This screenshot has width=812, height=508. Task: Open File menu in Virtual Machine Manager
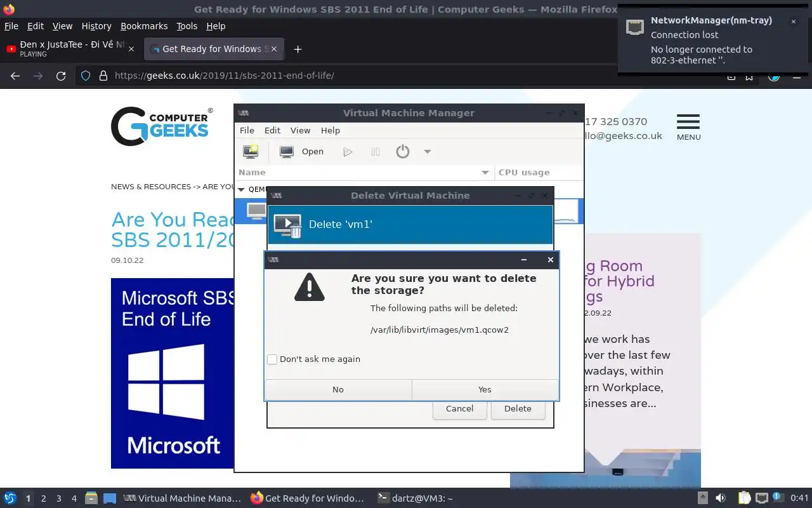[247, 130]
